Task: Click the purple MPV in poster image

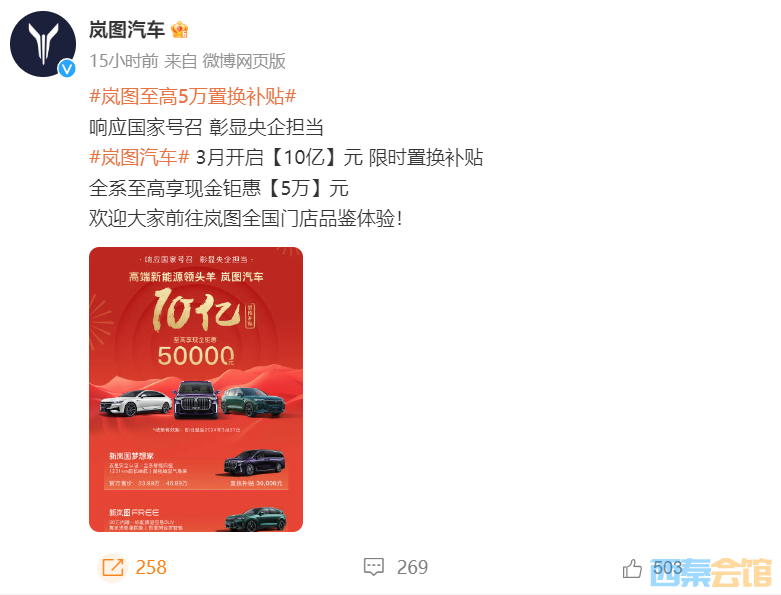Action: click(x=255, y=462)
